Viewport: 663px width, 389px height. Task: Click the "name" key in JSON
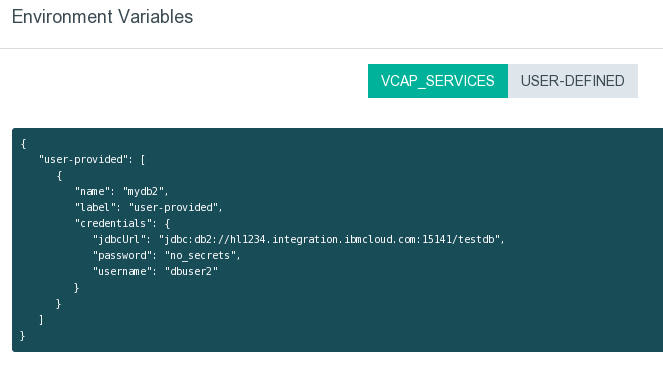(x=93, y=192)
